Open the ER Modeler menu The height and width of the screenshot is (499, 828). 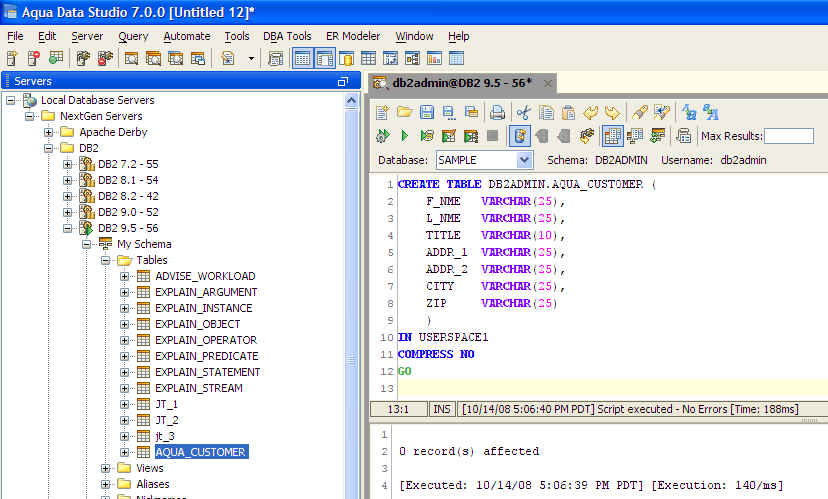(x=353, y=36)
